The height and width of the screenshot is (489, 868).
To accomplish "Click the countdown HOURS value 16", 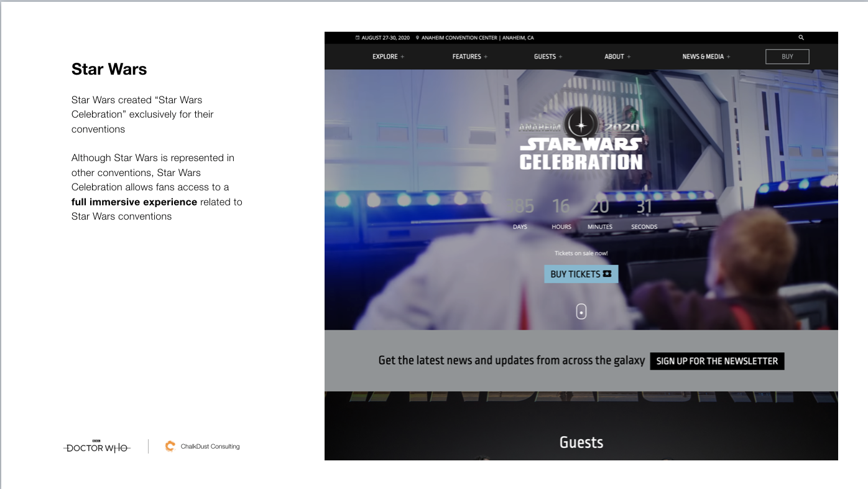I will pyautogui.click(x=561, y=206).
